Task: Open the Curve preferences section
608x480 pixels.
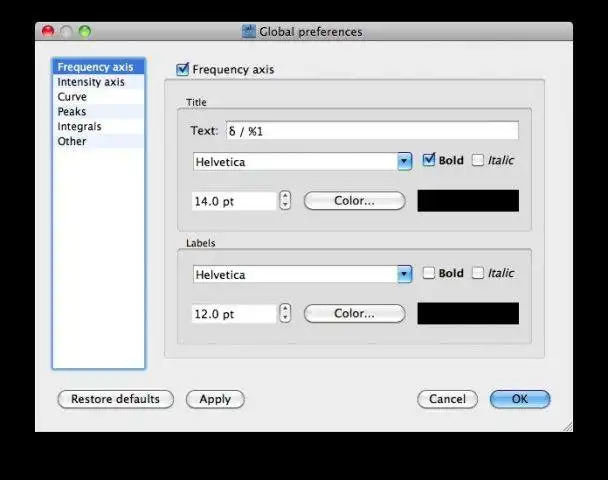Action: point(98,97)
